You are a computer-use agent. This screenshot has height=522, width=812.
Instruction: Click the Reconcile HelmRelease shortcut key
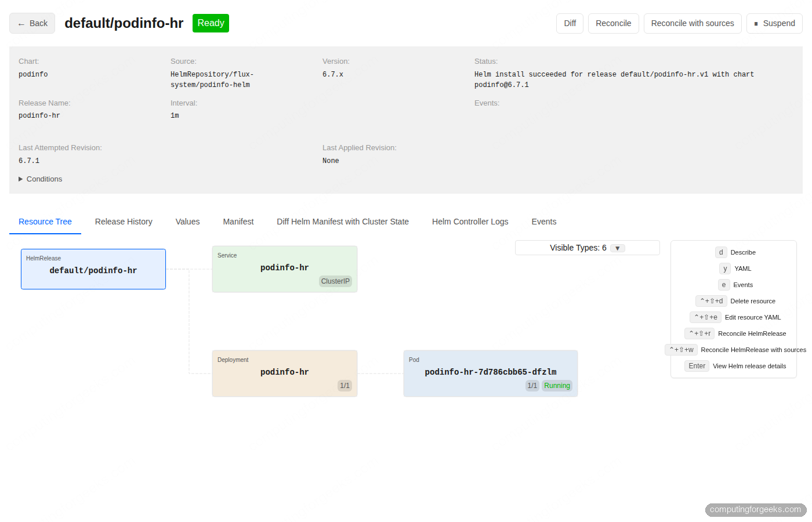699,333
